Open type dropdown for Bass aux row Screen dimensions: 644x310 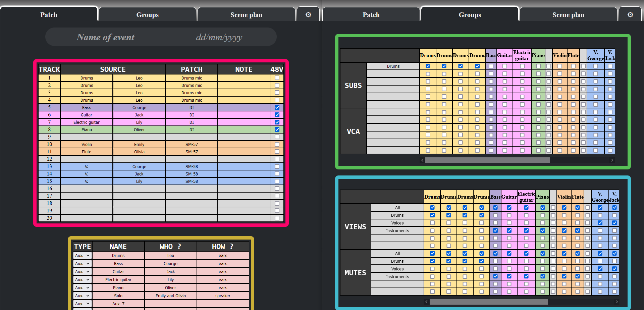pyautogui.click(x=82, y=264)
